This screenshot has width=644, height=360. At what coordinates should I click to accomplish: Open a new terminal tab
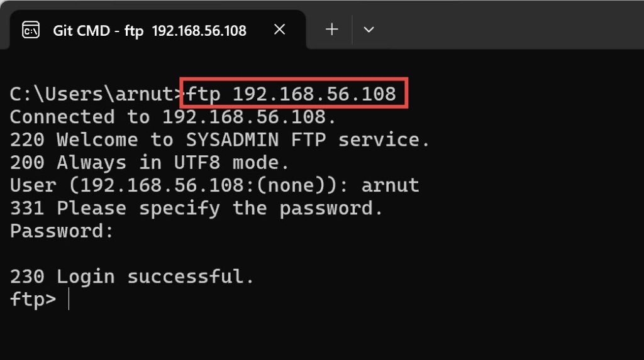click(331, 30)
